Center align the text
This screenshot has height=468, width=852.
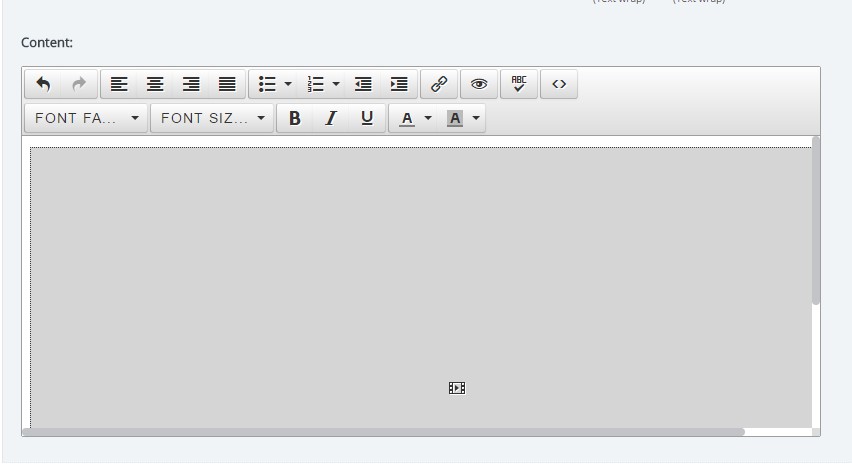pos(155,84)
